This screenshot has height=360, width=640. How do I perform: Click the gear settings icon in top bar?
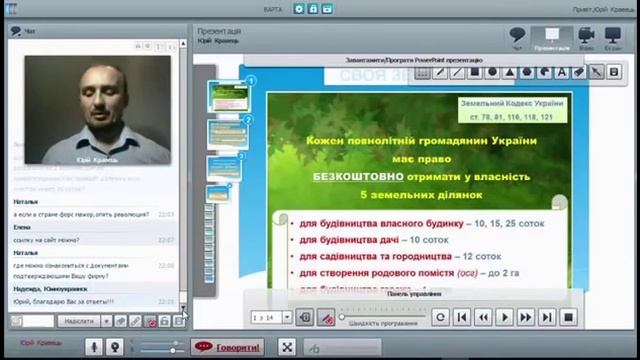299,9
